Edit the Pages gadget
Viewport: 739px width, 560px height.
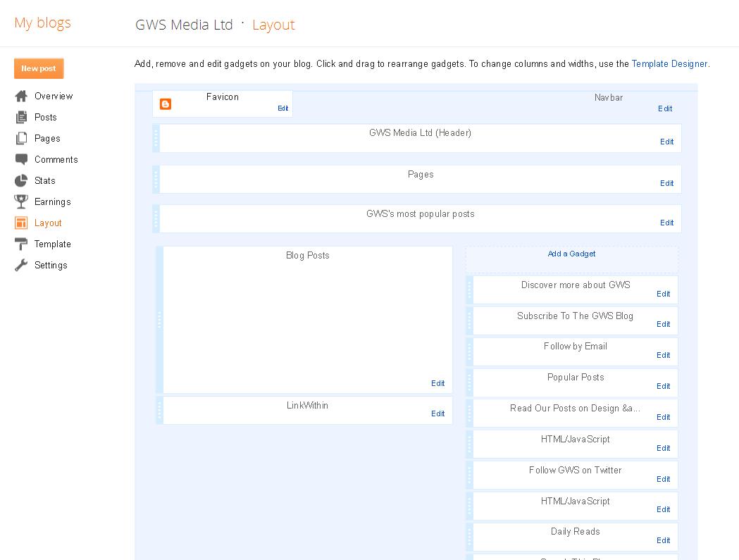(x=667, y=183)
